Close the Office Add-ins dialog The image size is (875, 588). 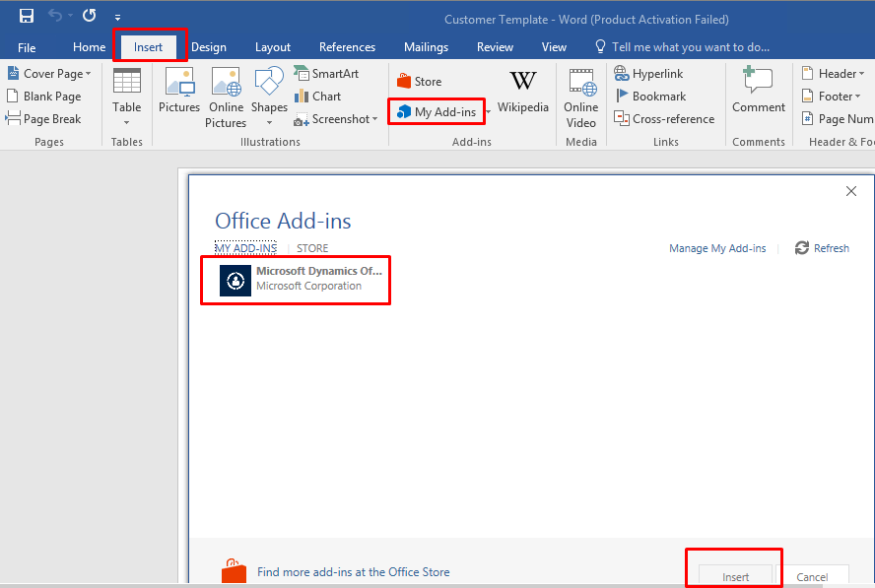pyautogui.click(x=851, y=191)
